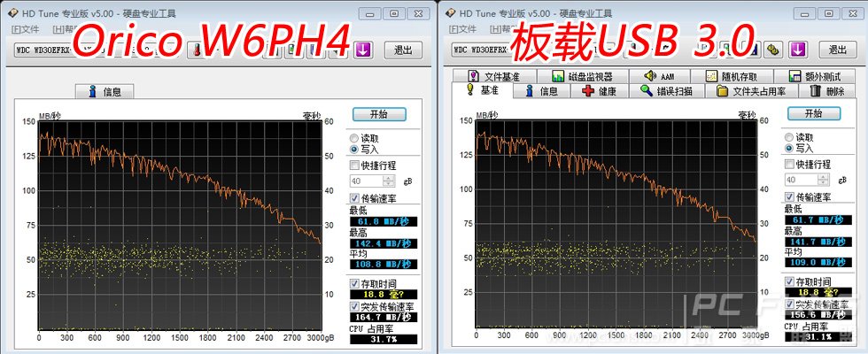The width and height of the screenshot is (868, 354).
Task: Click 退出 button in the right window
Action: [x=838, y=50]
